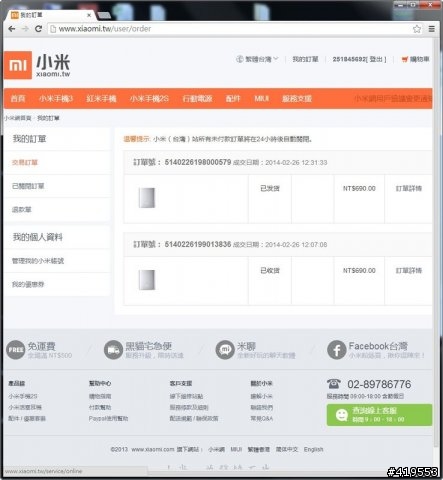The width and height of the screenshot is (443, 480).
Task: Click the tab favicon icon
Action: tap(15, 15)
